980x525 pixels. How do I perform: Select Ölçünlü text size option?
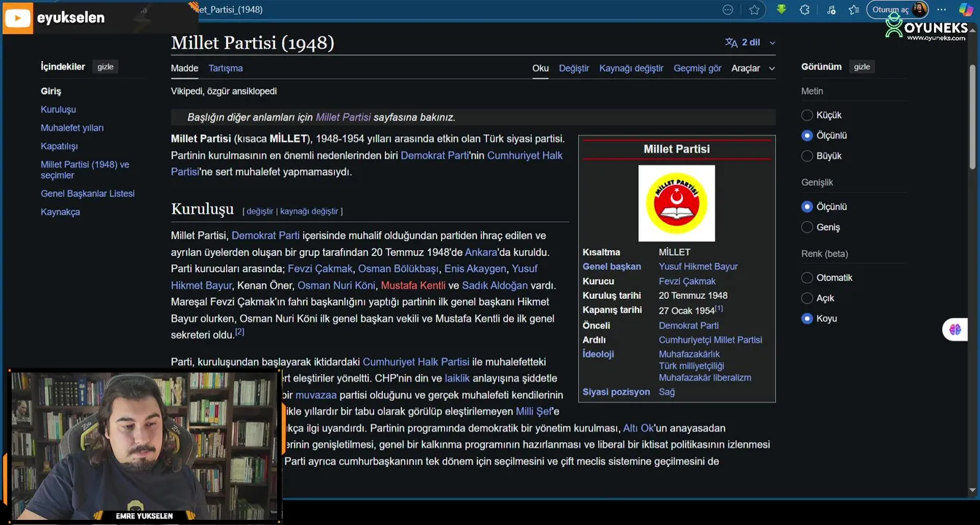pyautogui.click(x=807, y=136)
